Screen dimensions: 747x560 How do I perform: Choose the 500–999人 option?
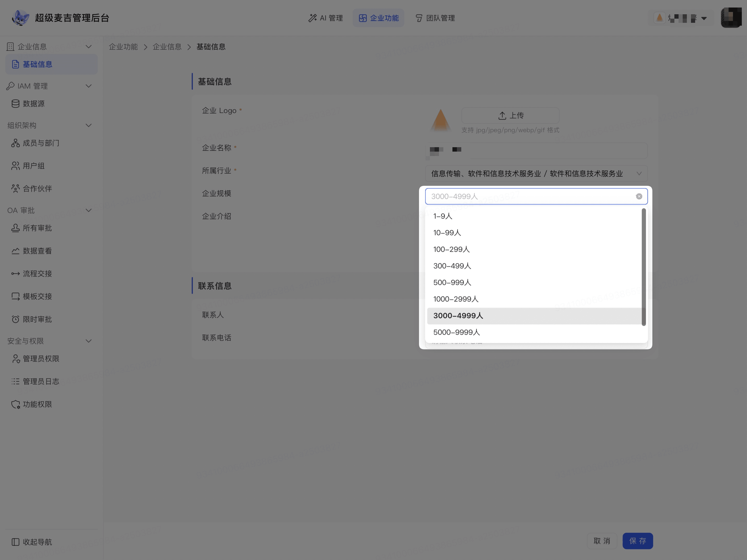click(x=534, y=282)
